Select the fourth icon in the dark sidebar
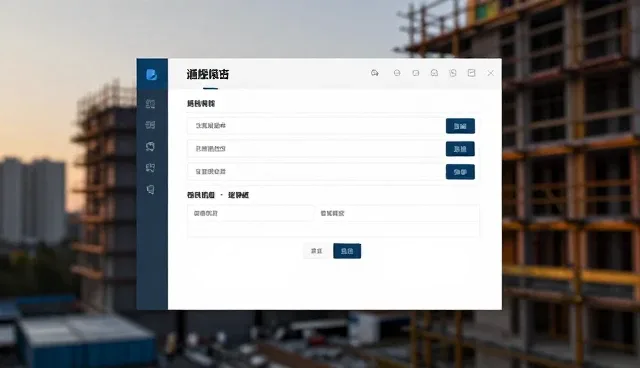 pos(150,168)
